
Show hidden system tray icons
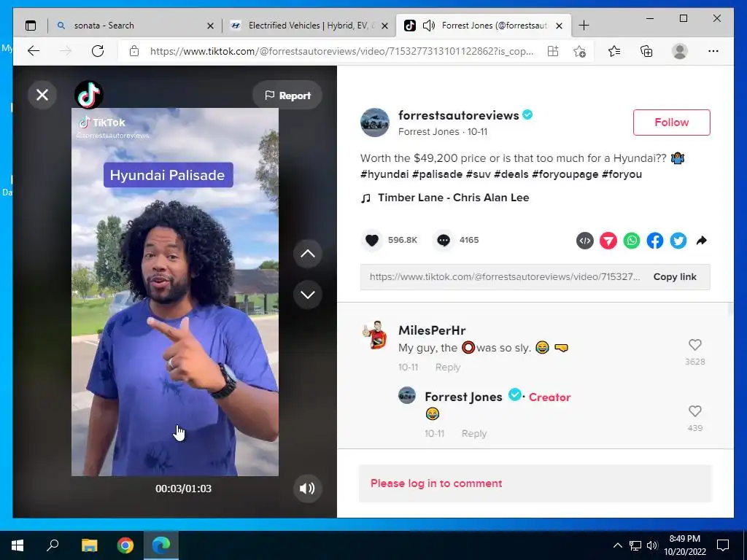[617, 545]
